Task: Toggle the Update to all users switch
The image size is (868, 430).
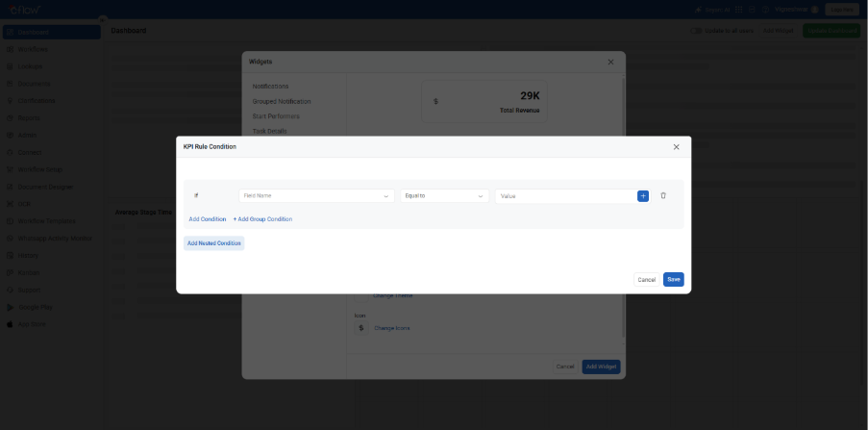Action: [697, 31]
